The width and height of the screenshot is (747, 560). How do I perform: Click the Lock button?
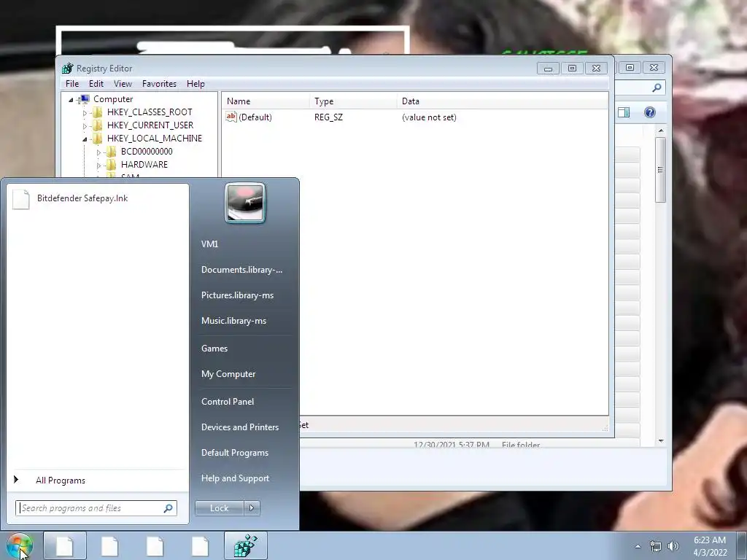pos(219,508)
